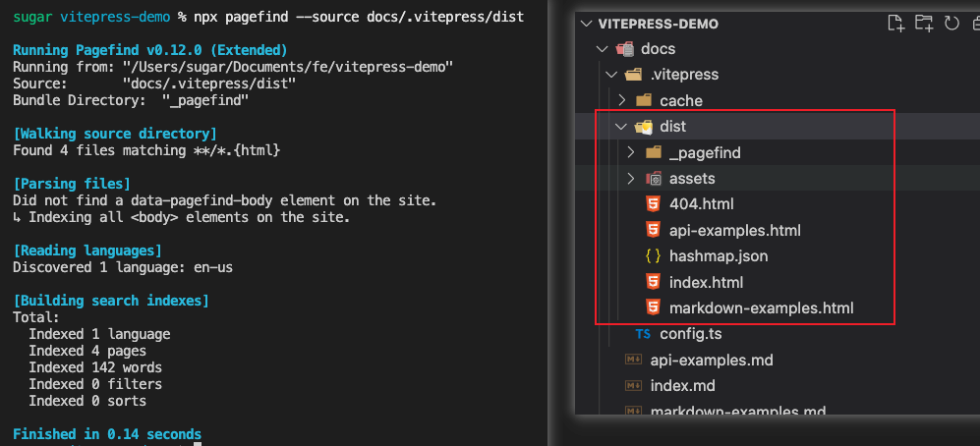Click the "[Building search indexes]" heading
This screenshot has height=446, width=980.
coord(111,301)
